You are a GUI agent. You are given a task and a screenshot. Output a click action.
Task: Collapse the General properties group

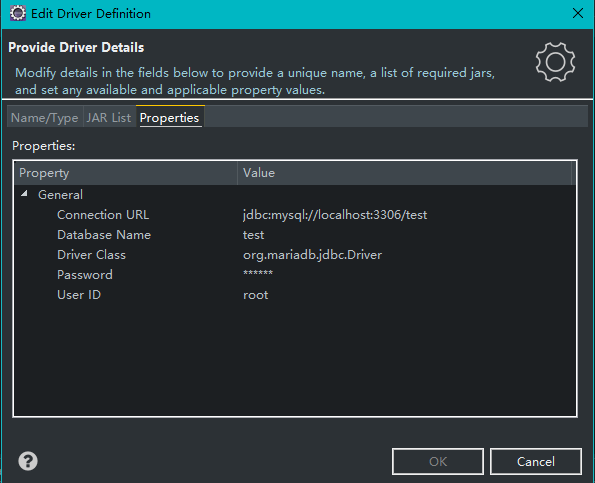click(x=24, y=194)
